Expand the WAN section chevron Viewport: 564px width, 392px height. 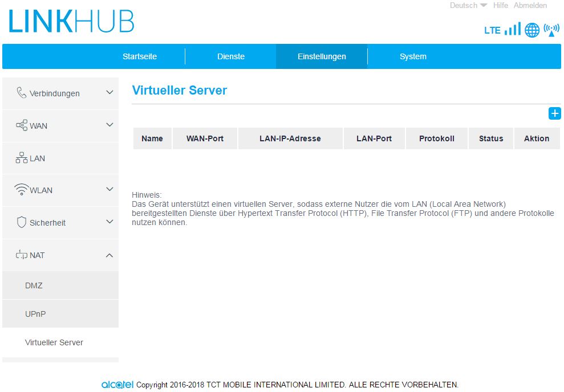click(109, 125)
